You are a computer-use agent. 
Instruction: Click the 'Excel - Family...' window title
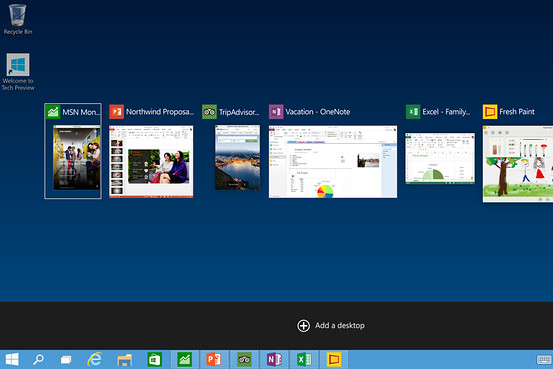pyautogui.click(x=446, y=112)
